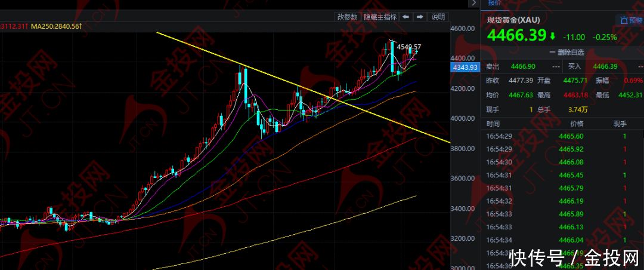Click the 4549.57 high price label
The width and height of the screenshot is (644, 270).
[x=409, y=47]
